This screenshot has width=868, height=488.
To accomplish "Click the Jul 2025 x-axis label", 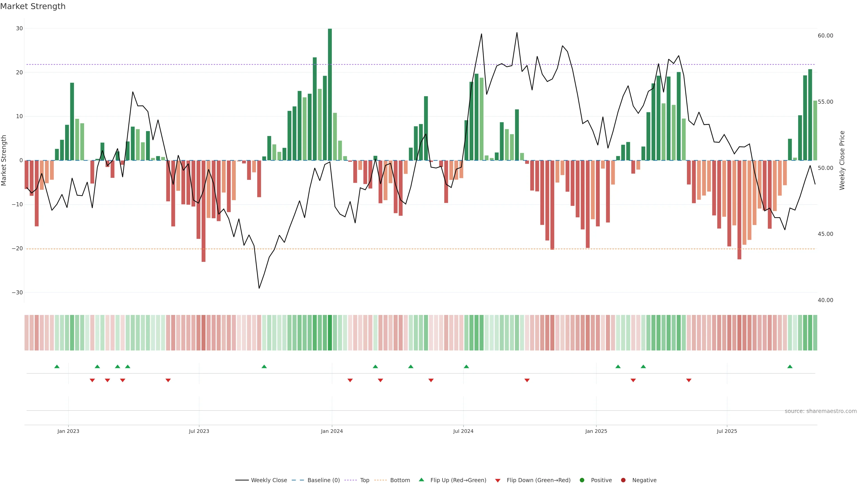I will (727, 431).
